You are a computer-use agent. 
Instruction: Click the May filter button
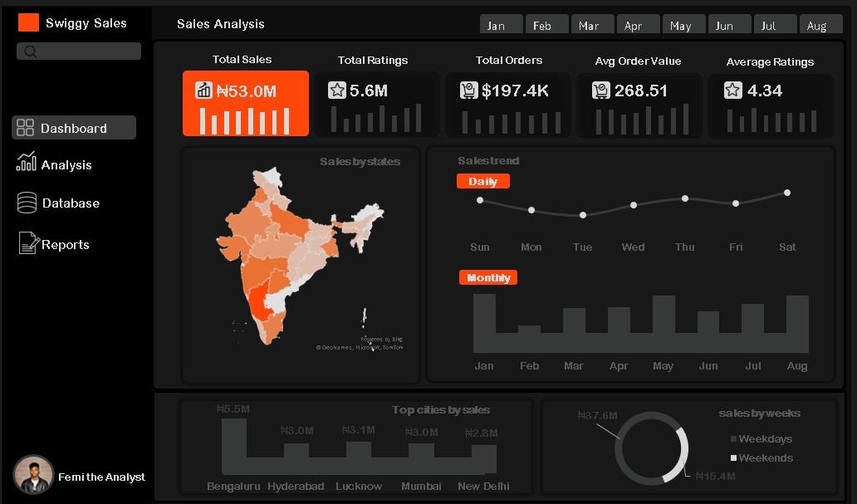point(683,24)
